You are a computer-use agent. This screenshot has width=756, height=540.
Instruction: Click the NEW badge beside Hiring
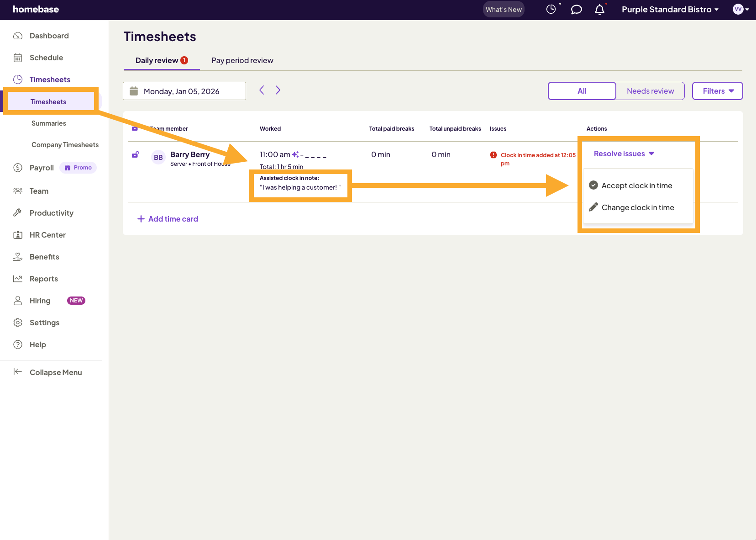76,301
